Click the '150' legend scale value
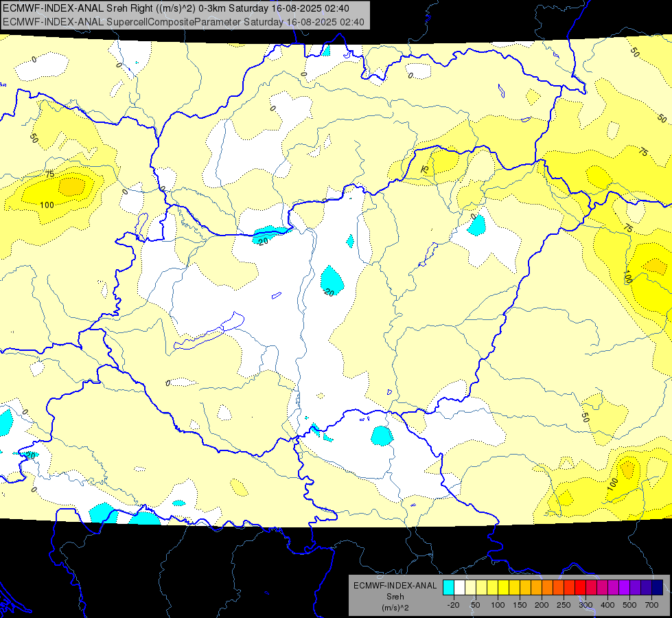The width and height of the screenshot is (672, 618). tap(520, 605)
